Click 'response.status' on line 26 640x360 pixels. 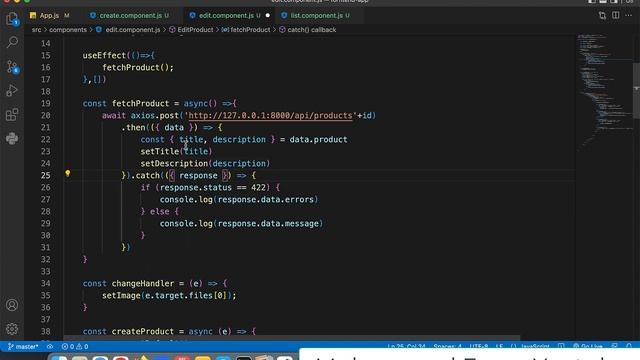pyautogui.click(x=196, y=187)
